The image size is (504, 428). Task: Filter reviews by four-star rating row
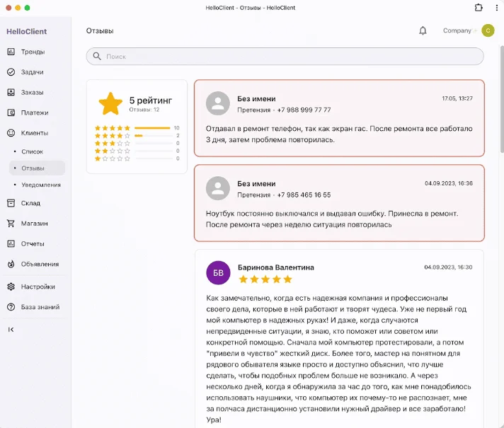137,135
